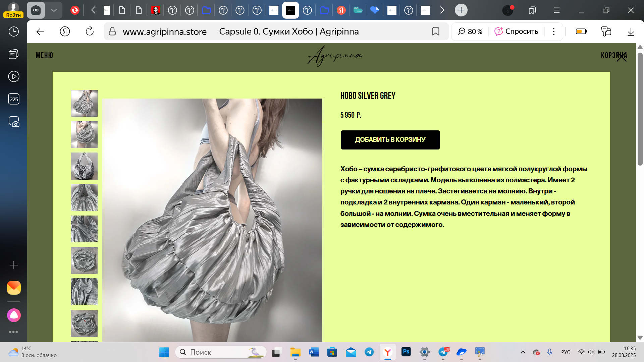
Task: Click the main product photo
Action: point(212,220)
